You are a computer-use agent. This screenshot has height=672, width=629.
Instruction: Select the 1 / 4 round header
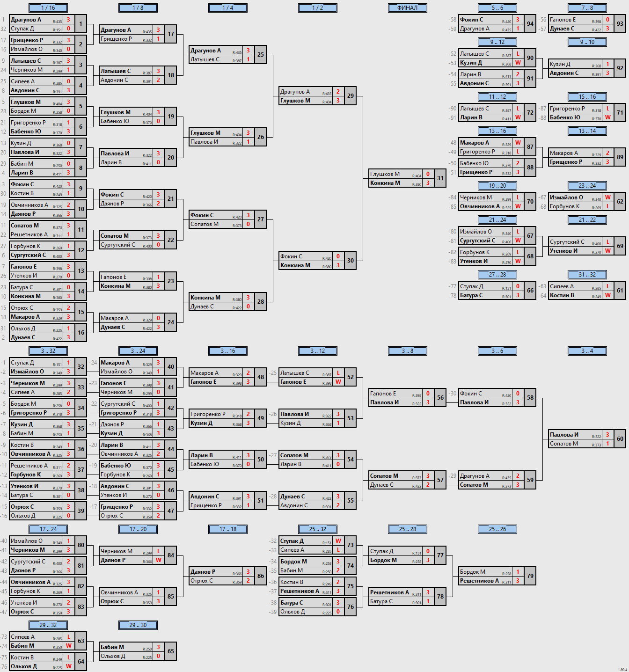[x=228, y=8]
